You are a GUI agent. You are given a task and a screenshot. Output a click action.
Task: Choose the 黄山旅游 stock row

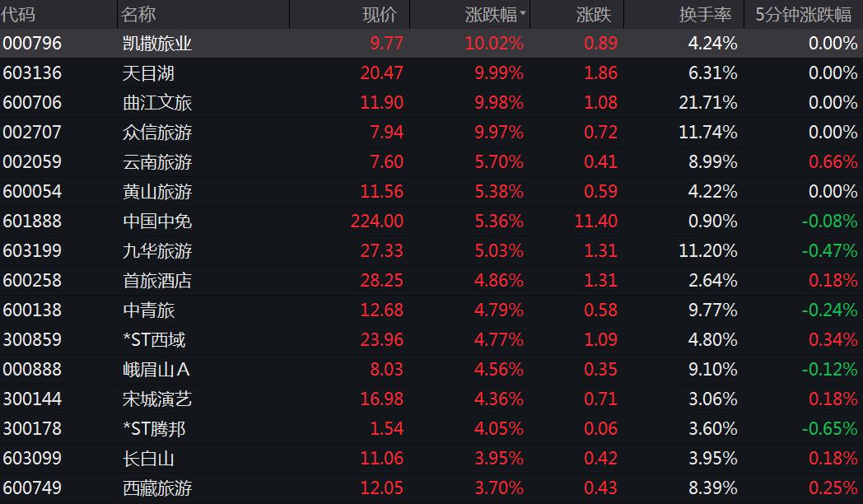[x=431, y=192]
